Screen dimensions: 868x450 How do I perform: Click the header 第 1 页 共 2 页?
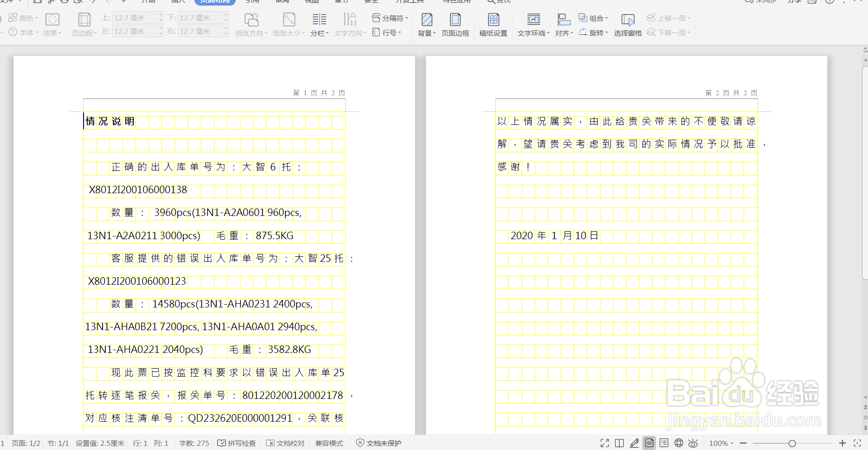click(x=319, y=93)
